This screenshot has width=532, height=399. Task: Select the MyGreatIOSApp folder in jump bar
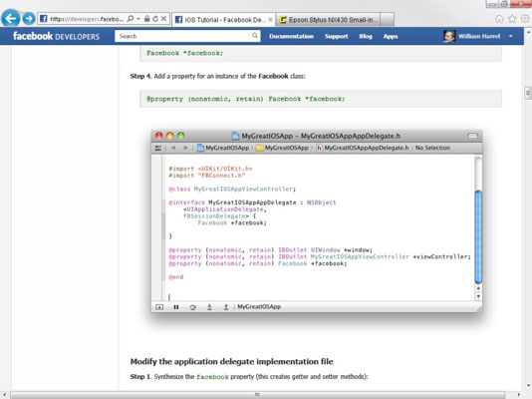tap(282, 148)
